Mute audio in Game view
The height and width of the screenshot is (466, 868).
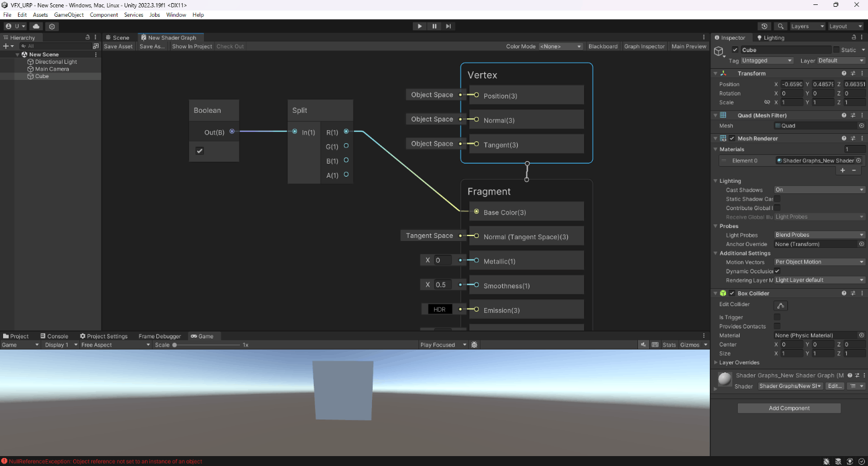tap(644, 345)
